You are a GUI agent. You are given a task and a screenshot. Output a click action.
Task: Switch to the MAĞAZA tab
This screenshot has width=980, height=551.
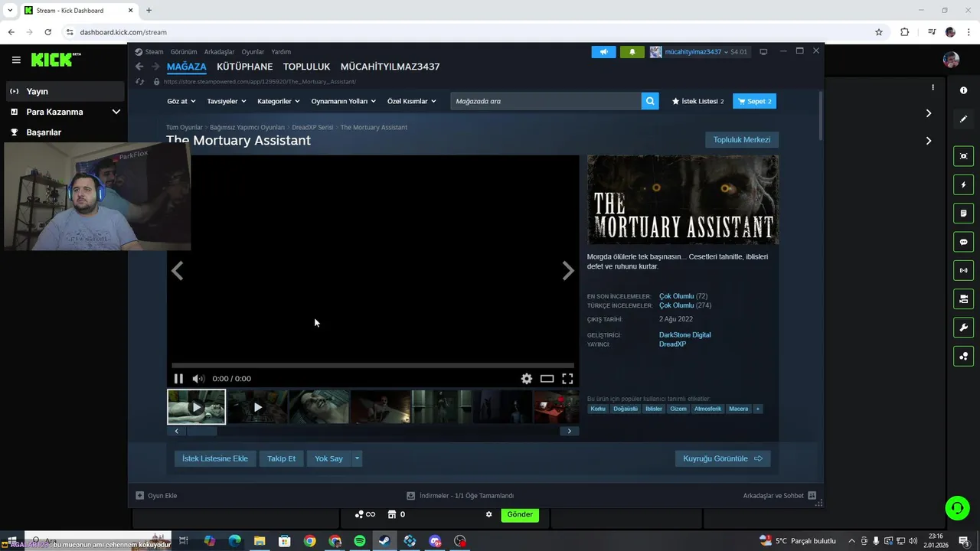click(187, 67)
